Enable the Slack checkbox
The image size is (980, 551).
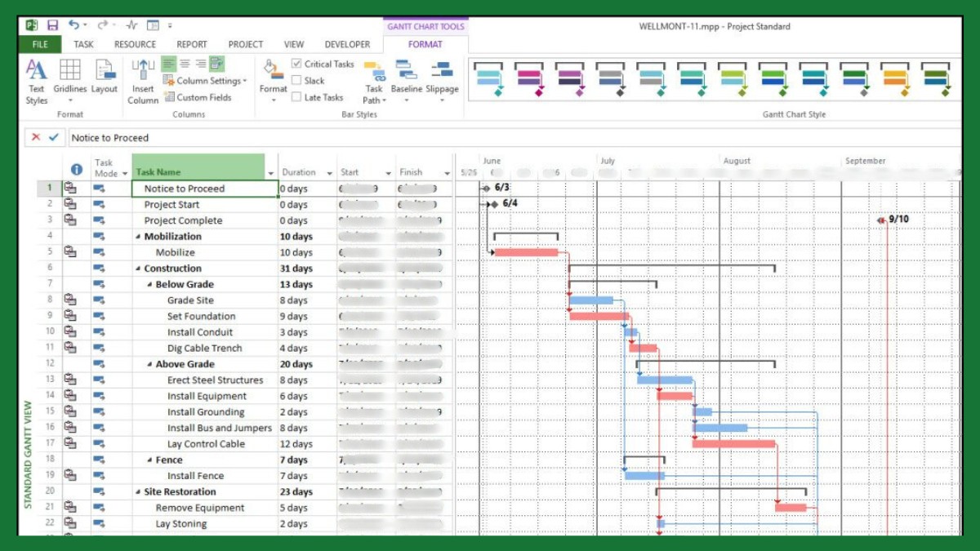(x=296, y=81)
